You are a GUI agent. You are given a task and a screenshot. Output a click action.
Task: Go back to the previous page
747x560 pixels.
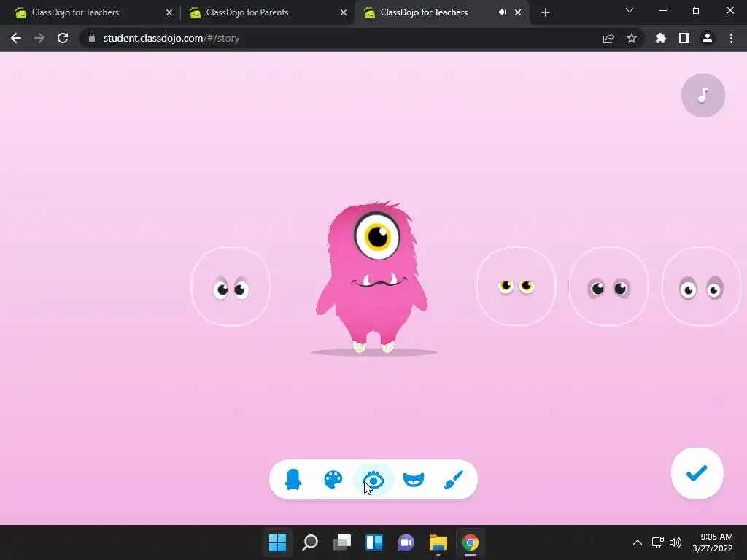16,38
